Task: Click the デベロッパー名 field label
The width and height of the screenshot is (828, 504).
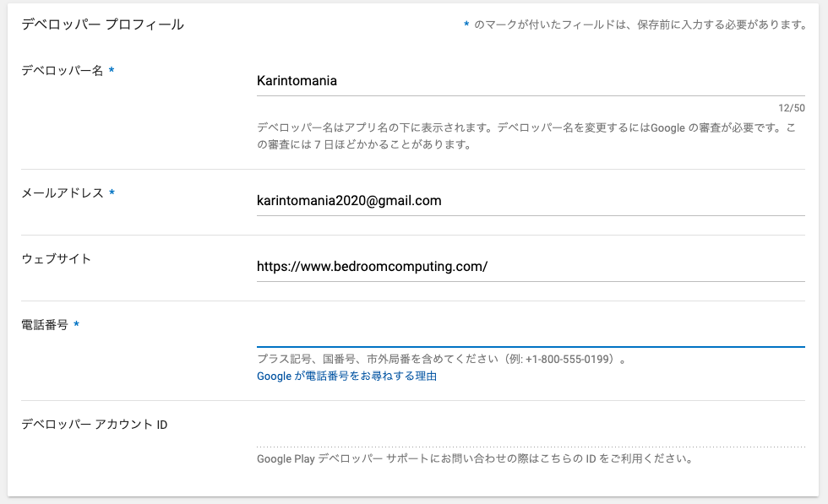Action: [x=62, y=70]
